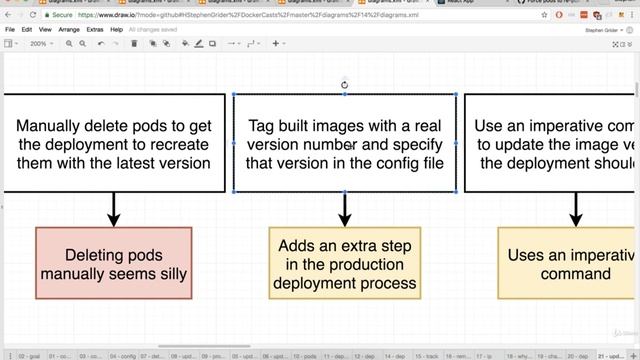Open Stephen Grider account dropdown
This screenshot has height=360, width=640.
tap(604, 30)
